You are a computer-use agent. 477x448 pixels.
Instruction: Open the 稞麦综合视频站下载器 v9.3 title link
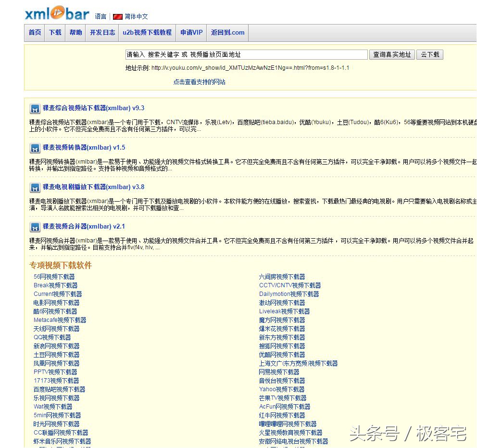tap(93, 108)
